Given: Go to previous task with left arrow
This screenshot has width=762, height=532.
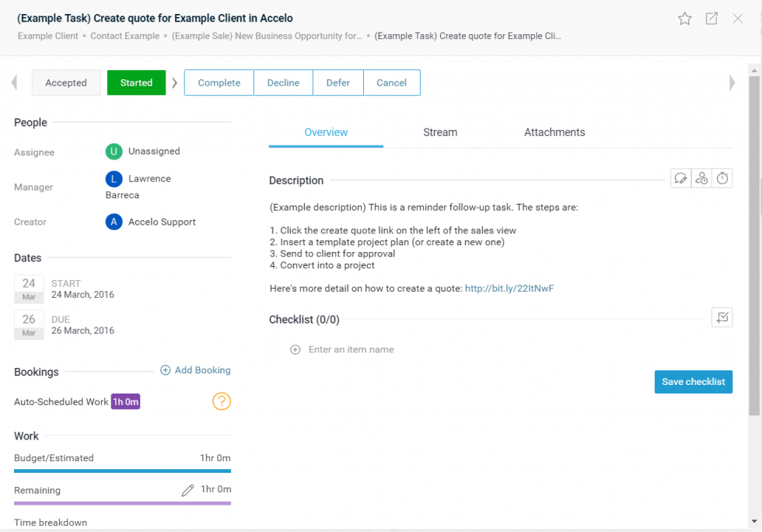Looking at the screenshot, I should (x=14, y=83).
